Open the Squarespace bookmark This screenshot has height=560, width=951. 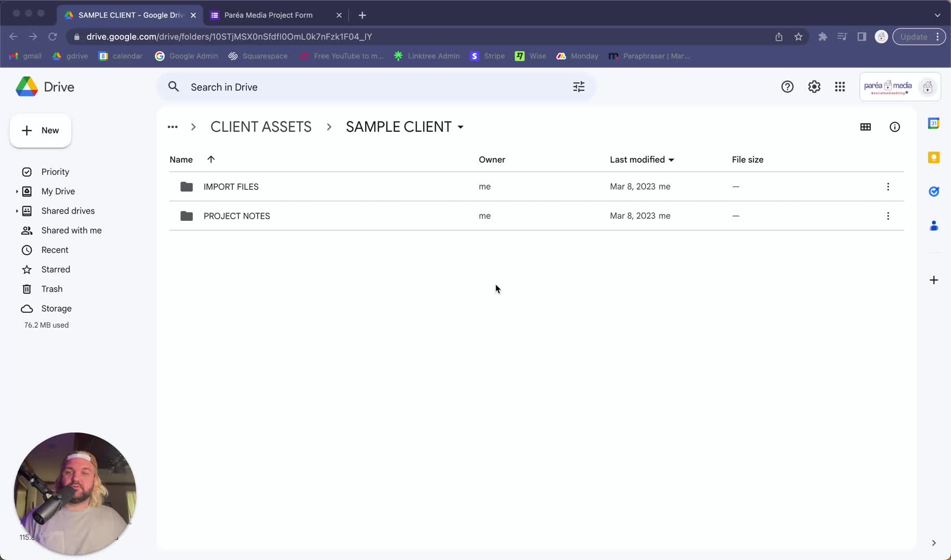pyautogui.click(x=258, y=56)
